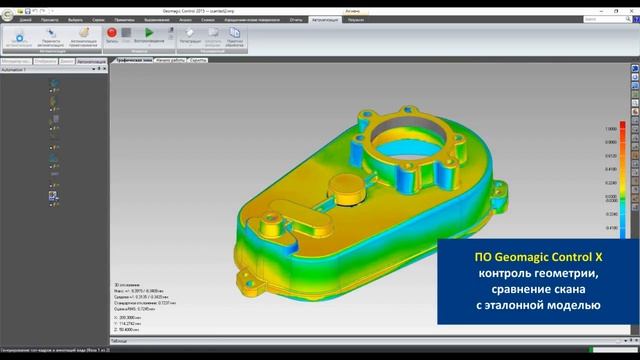
Task: Click the gray Stop square in ribbon
Action: [x=126, y=32]
